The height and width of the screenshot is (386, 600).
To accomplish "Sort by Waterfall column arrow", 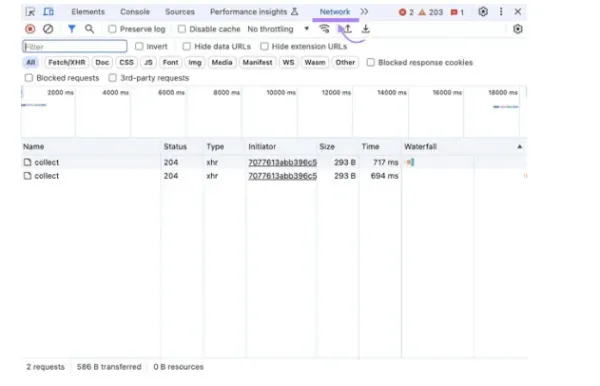I will pos(519,147).
